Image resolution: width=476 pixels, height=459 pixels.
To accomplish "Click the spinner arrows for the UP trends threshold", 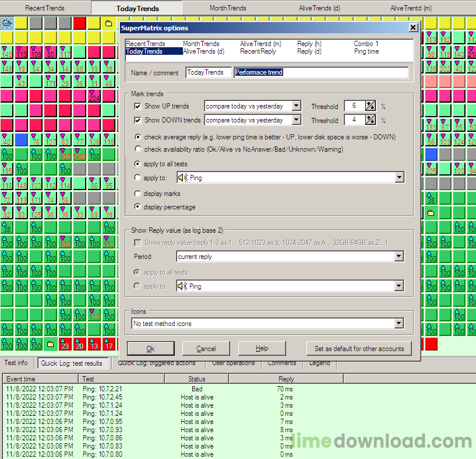I will point(371,106).
